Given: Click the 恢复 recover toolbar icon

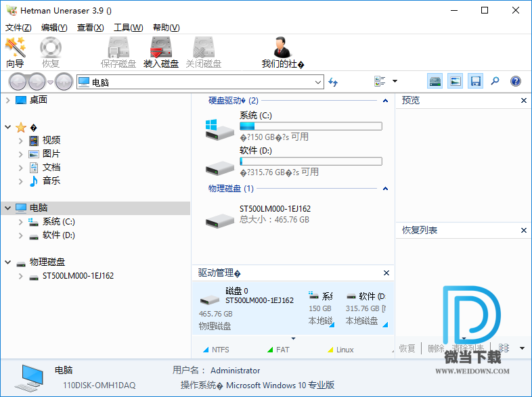Looking at the screenshot, I should click(x=51, y=53).
